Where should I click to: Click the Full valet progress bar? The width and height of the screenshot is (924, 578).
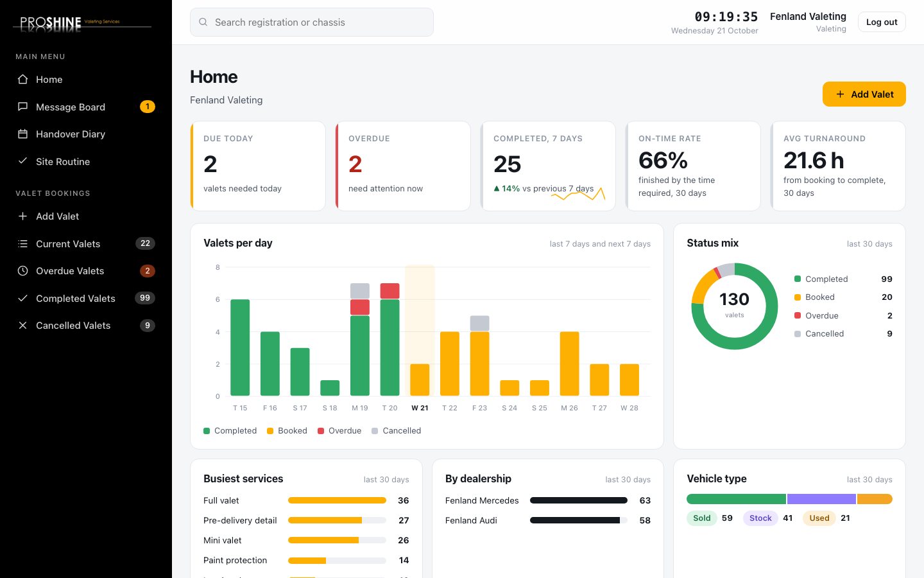(x=337, y=500)
